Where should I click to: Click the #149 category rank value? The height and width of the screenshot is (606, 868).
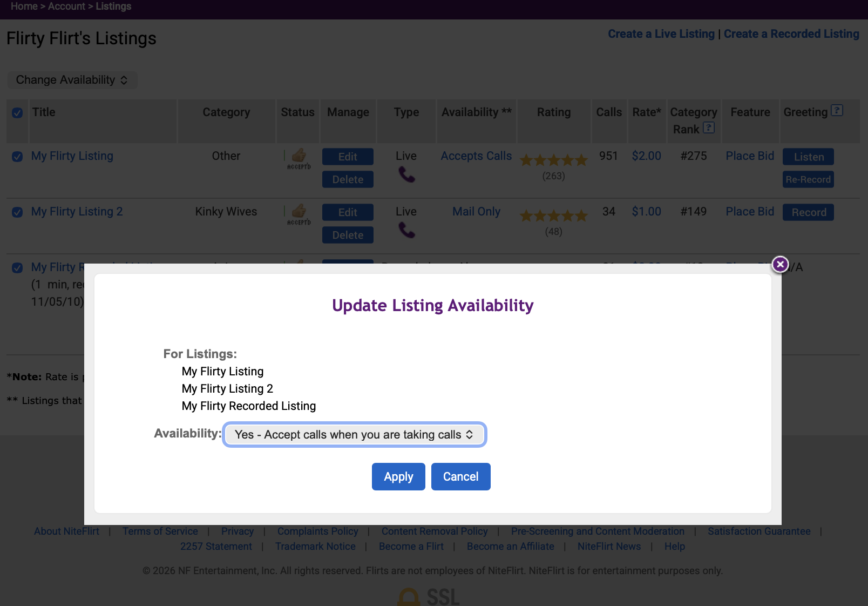click(x=694, y=212)
